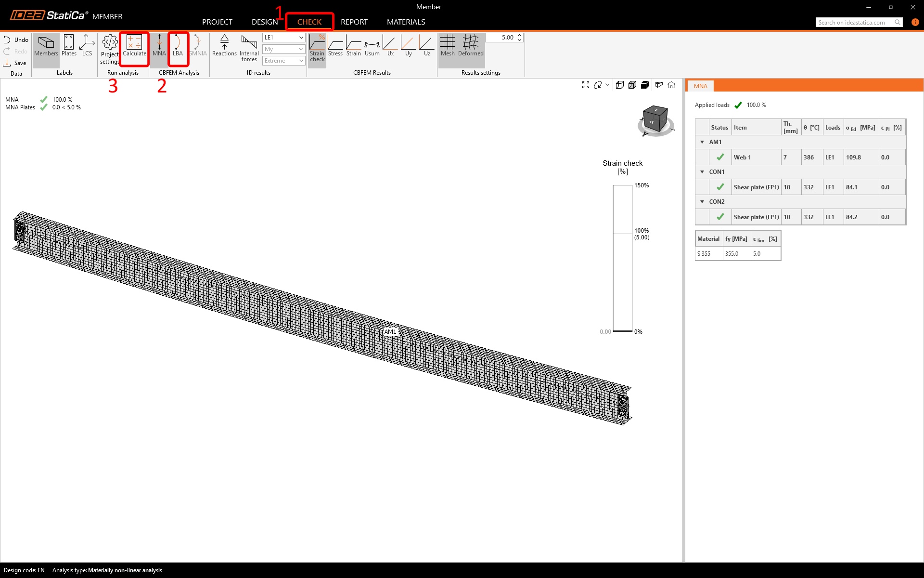
Task: Switch to solid black cube view
Action: click(645, 85)
